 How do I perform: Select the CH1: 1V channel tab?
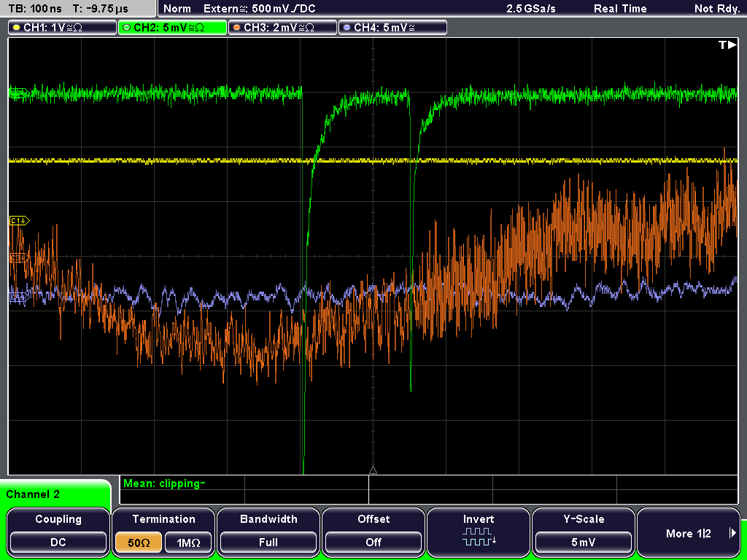(63, 28)
